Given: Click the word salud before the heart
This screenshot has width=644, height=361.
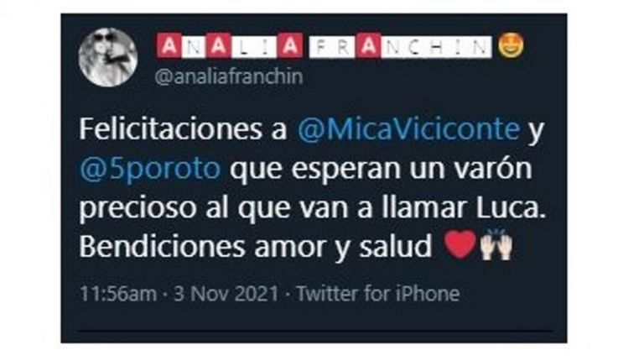Looking at the screenshot, I should point(395,246).
